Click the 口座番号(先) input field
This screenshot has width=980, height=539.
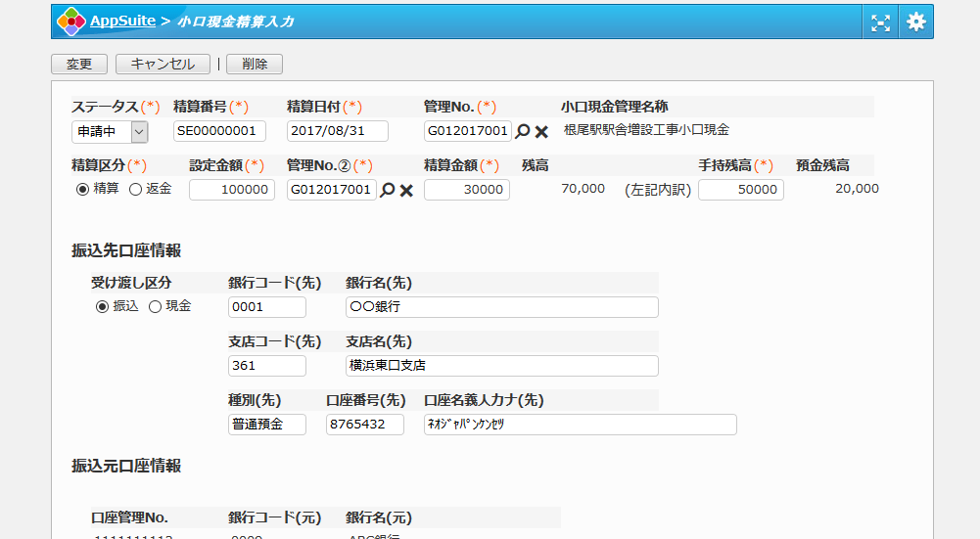pos(364,425)
